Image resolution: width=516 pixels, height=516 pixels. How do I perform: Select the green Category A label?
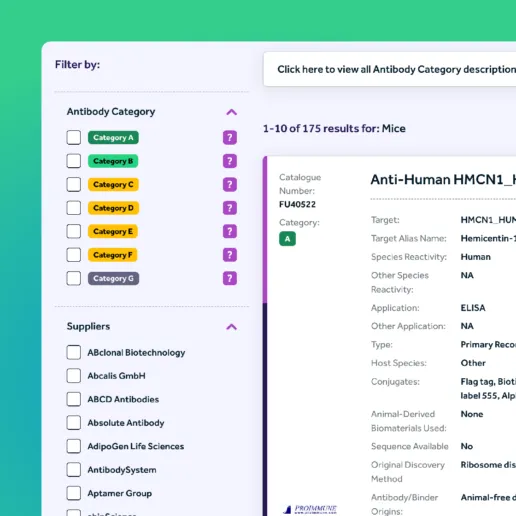pos(113,137)
